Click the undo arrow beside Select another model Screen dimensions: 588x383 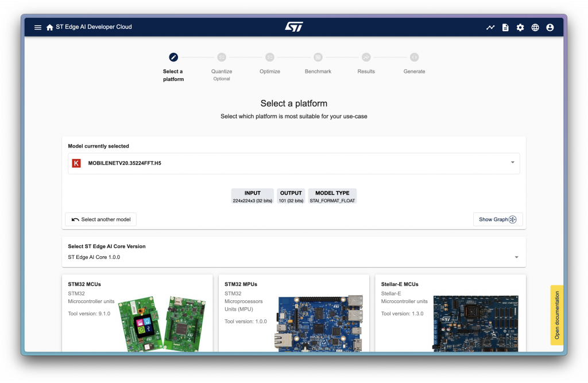[x=75, y=219]
